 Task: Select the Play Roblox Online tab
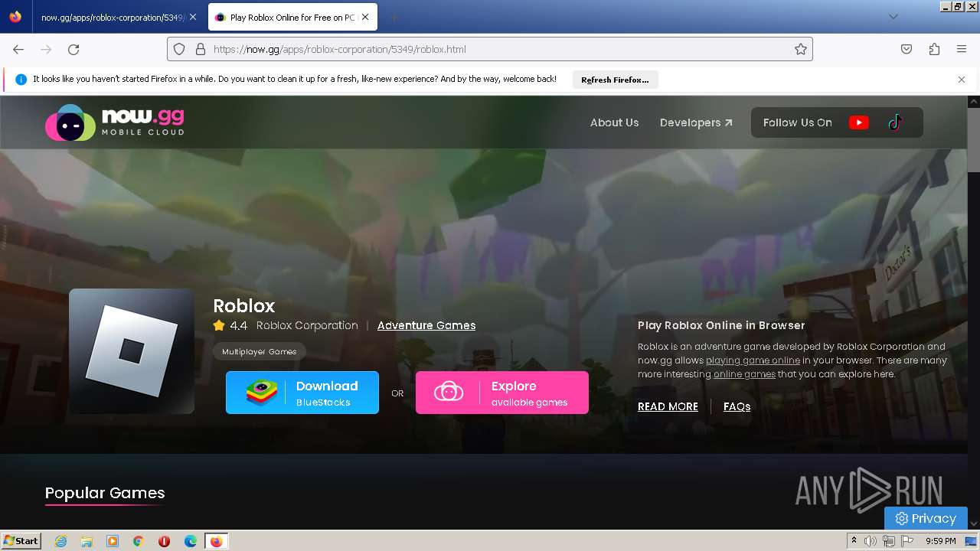click(x=292, y=17)
